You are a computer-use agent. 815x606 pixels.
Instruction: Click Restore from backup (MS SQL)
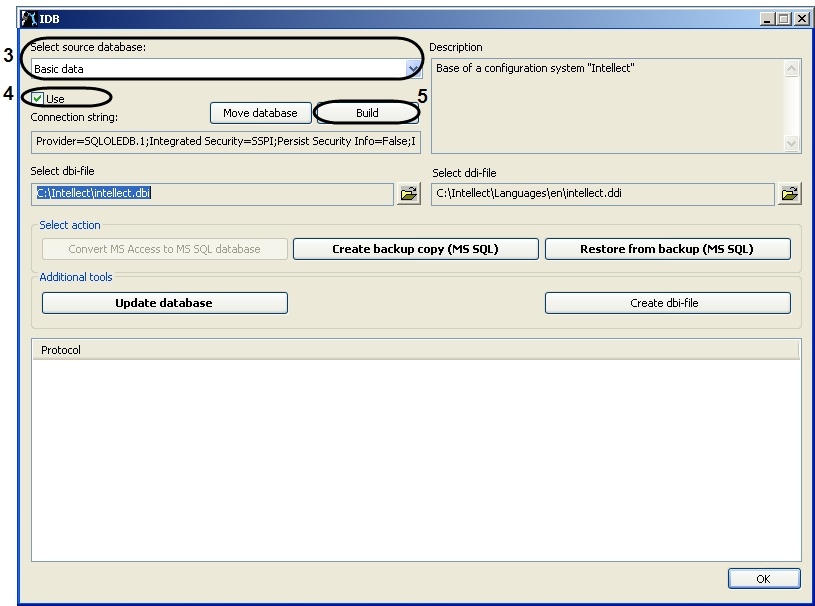point(667,249)
